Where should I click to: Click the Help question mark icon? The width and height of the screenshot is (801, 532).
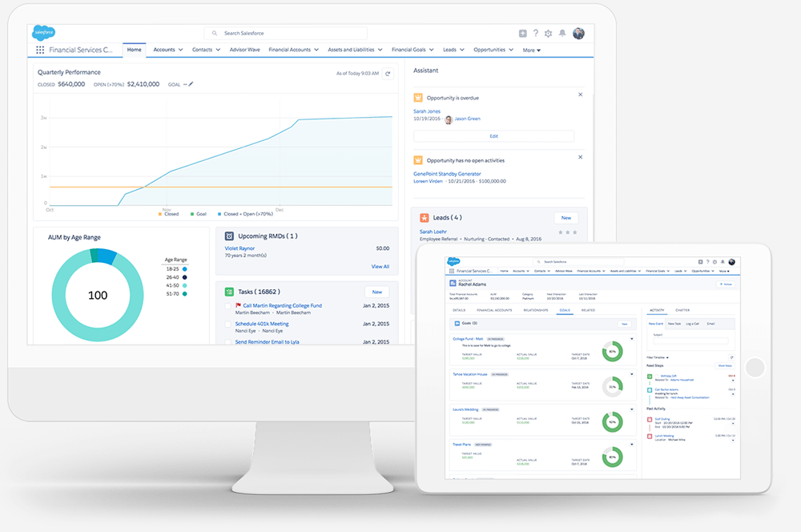(x=536, y=34)
